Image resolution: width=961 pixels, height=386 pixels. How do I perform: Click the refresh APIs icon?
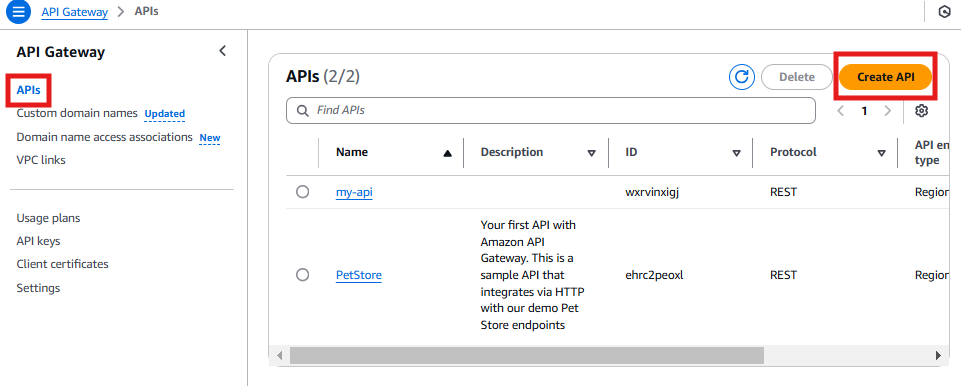742,77
